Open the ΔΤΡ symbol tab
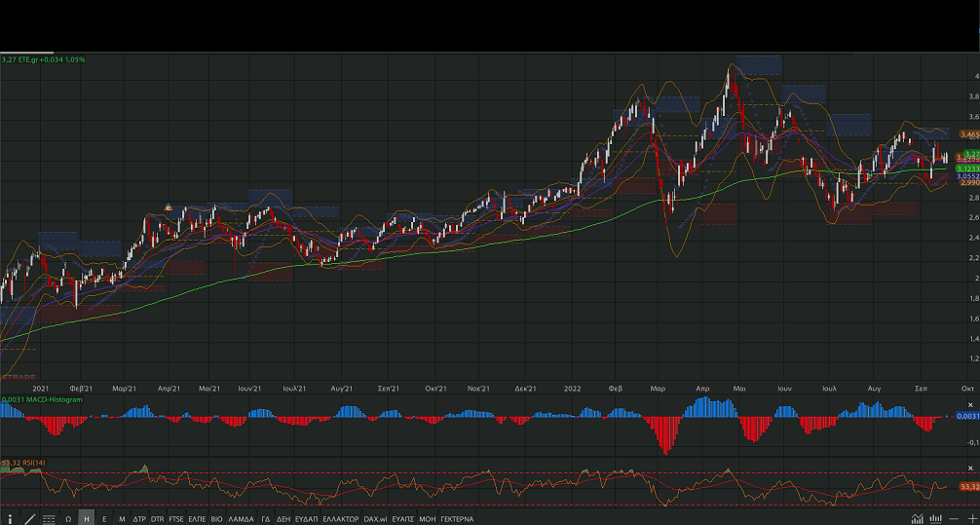Image resolution: width=980 pixels, height=525 pixels. coord(139,519)
